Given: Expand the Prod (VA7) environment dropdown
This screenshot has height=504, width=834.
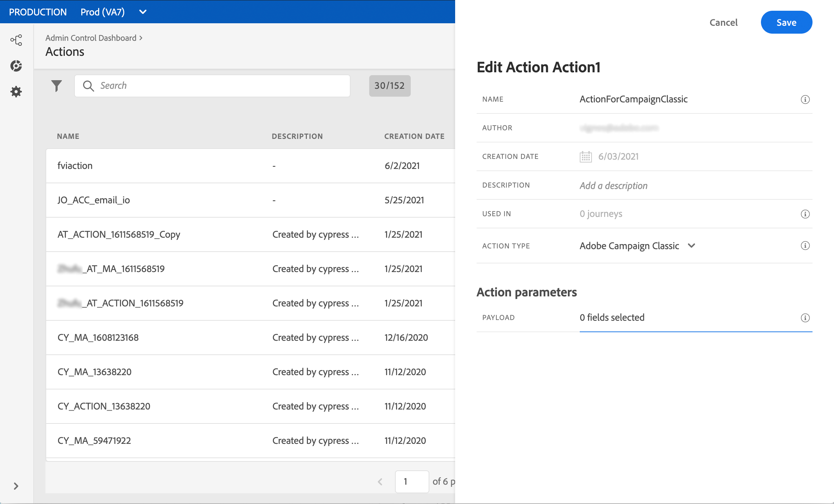Looking at the screenshot, I should coord(143,12).
